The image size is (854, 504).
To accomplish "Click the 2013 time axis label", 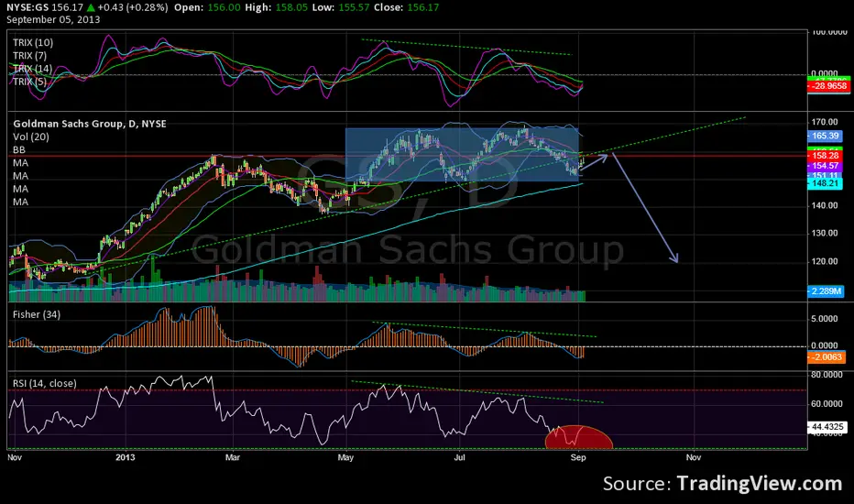I will (x=126, y=457).
